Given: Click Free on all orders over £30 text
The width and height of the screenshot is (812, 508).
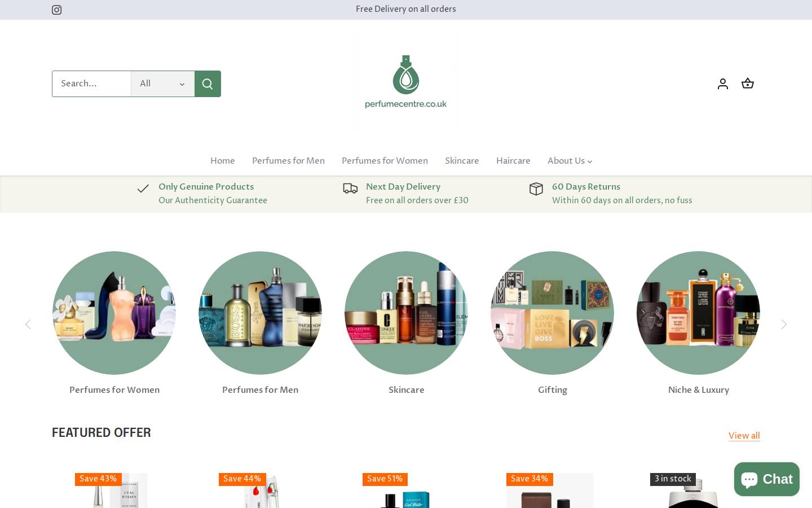Looking at the screenshot, I should pos(417,200).
